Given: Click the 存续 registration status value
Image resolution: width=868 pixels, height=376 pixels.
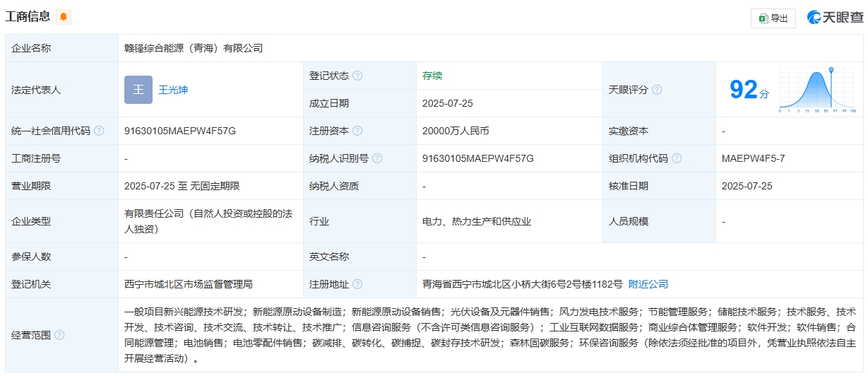Looking at the screenshot, I should [x=432, y=76].
